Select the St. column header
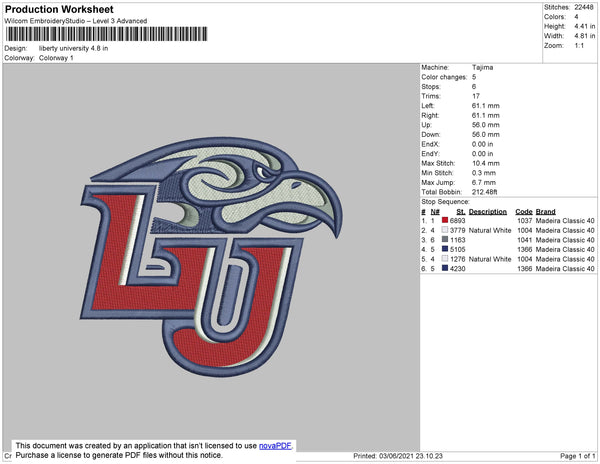 [461, 212]
